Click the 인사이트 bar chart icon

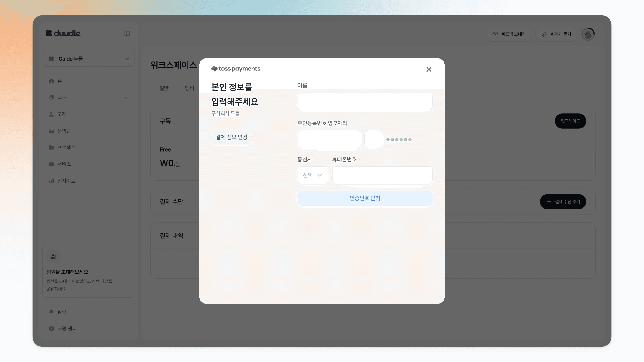click(x=51, y=181)
